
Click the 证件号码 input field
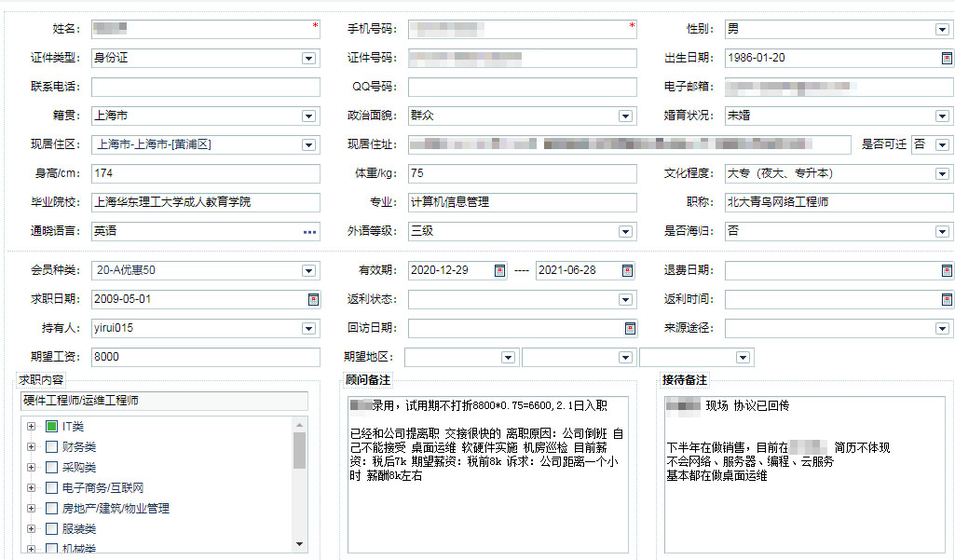coord(523,58)
